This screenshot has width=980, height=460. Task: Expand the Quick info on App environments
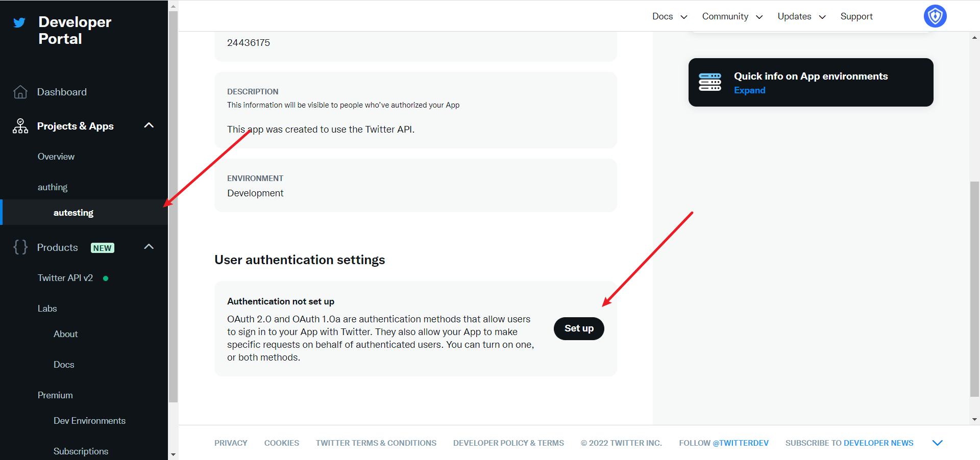pyautogui.click(x=749, y=90)
